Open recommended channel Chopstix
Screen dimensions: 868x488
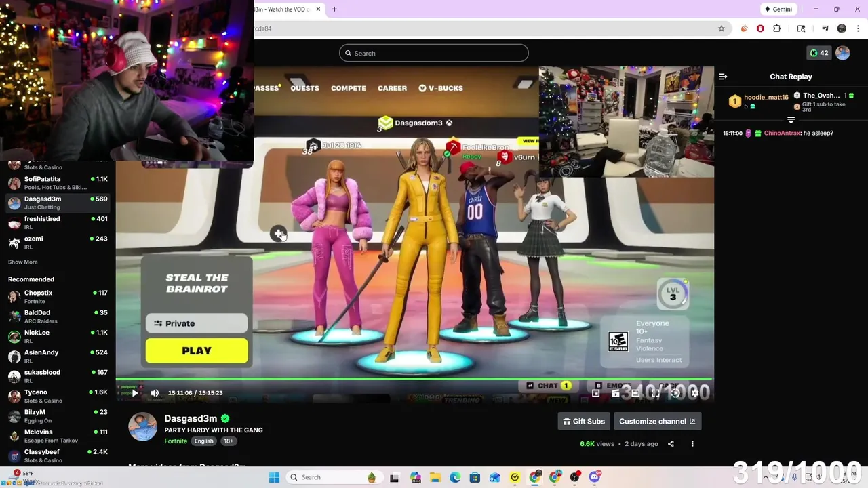58,297
